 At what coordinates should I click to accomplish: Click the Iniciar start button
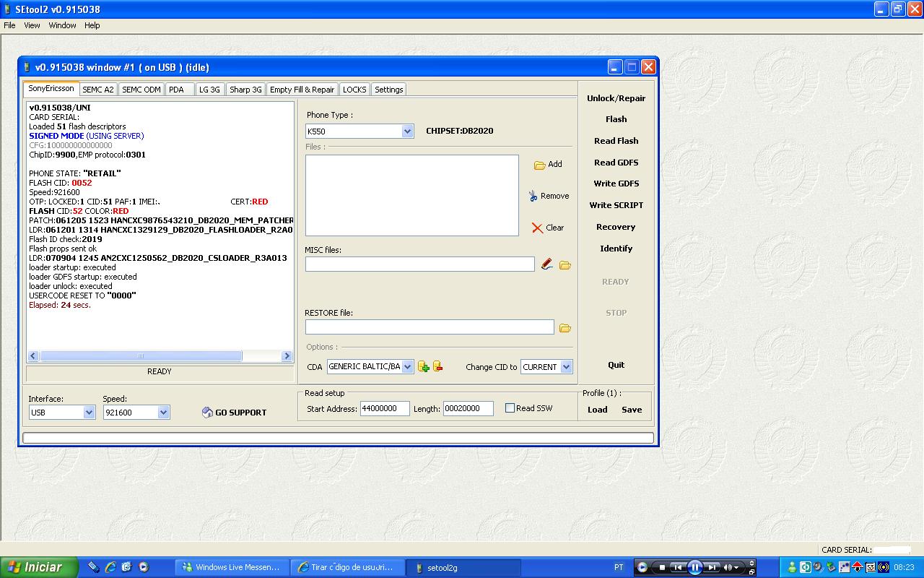tap(39, 567)
